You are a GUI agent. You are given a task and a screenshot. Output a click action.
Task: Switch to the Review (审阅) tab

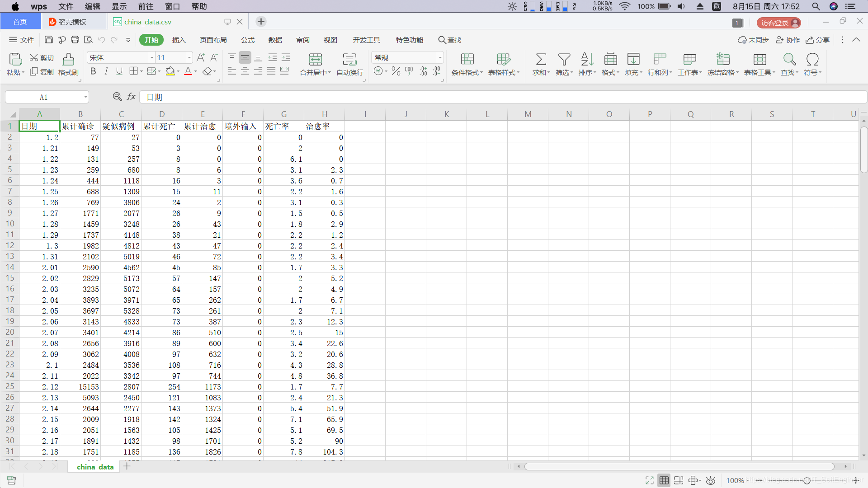coord(303,40)
